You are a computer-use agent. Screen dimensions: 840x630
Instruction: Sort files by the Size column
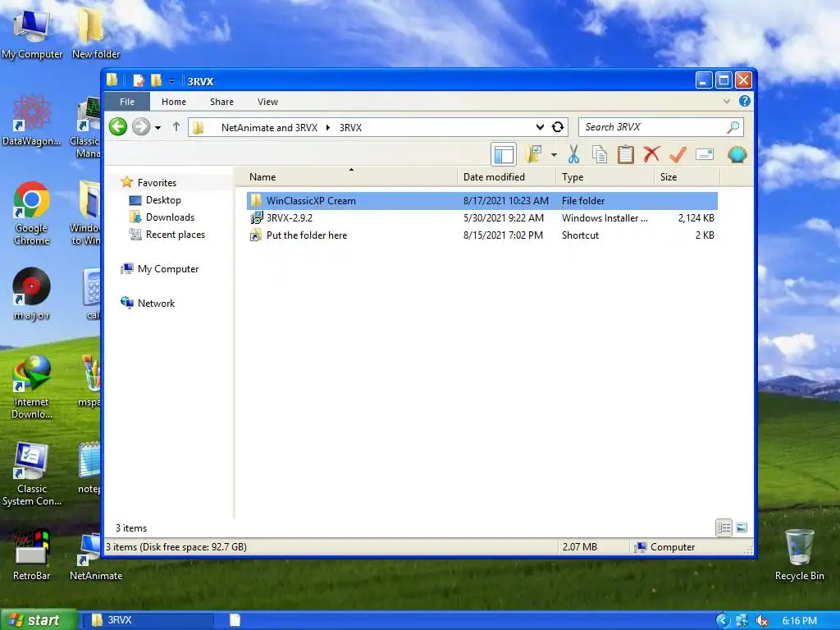pos(687,177)
